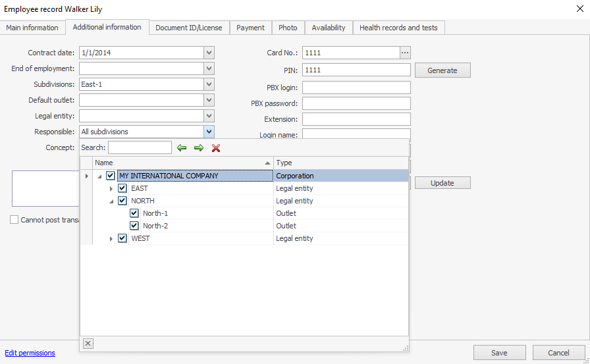Collapse the NORTH legal entity node

[111, 201]
